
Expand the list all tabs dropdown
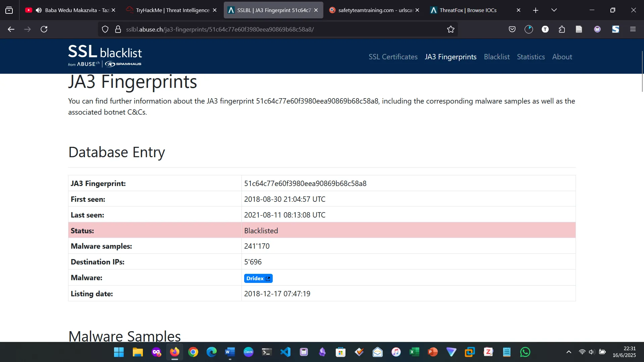(x=554, y=10)
